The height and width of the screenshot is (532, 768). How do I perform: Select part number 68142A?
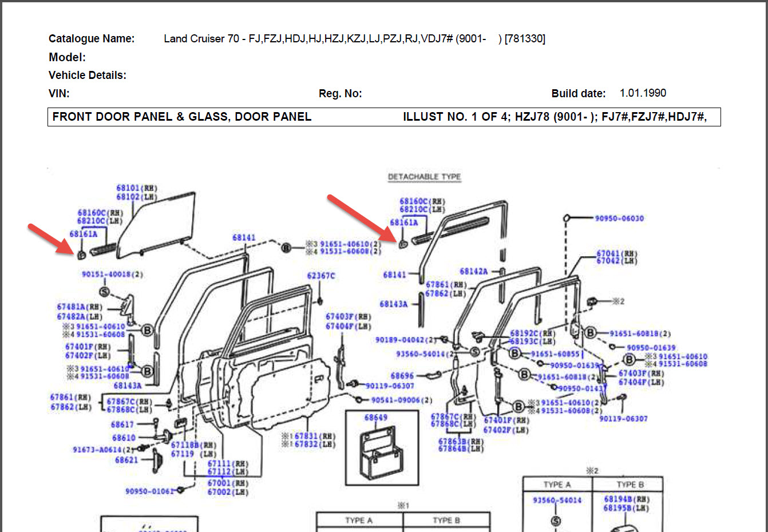tap(474, 271)
